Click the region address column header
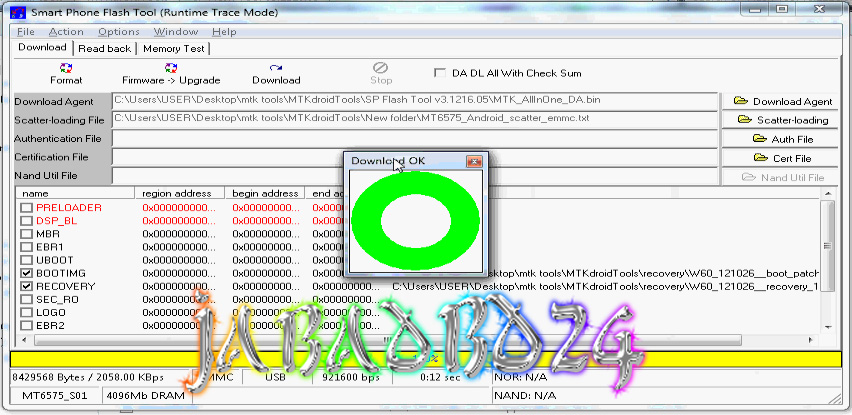This screenshot has width=852, height=415. pyautogui.click(x=180, y=193)
